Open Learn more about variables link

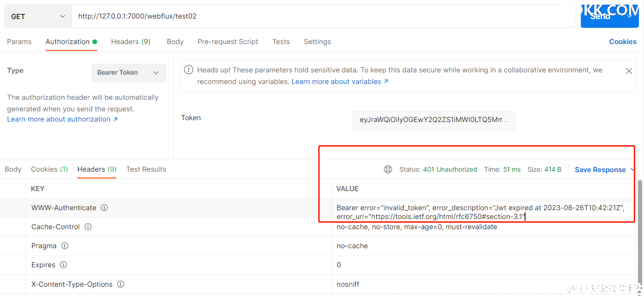coord(340,82)
